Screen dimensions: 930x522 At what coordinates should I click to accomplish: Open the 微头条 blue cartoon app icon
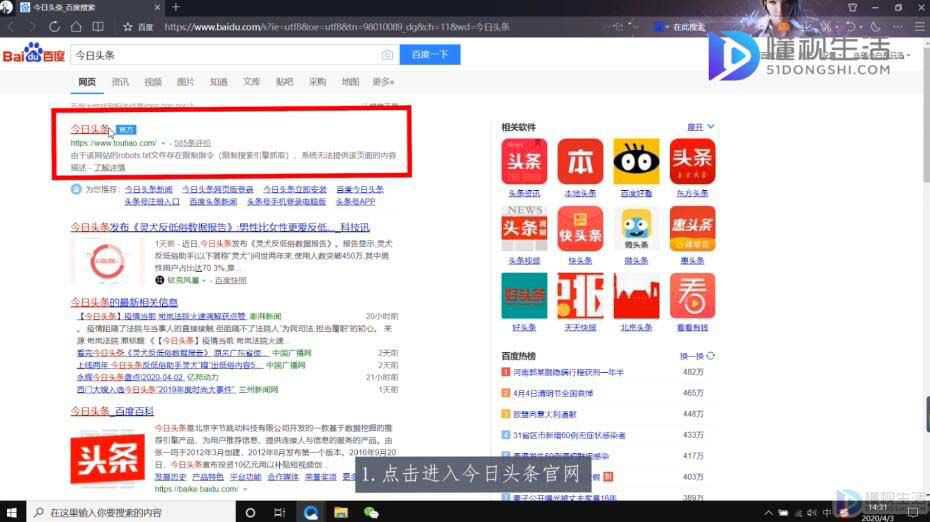point(636,228)
